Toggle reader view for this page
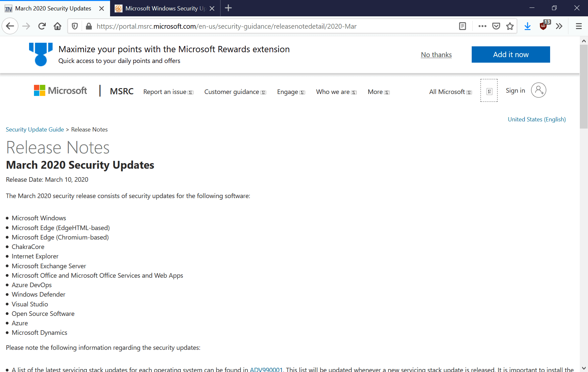Image resolution: width=588 pixels, height=372 pixels. point(463,26)
